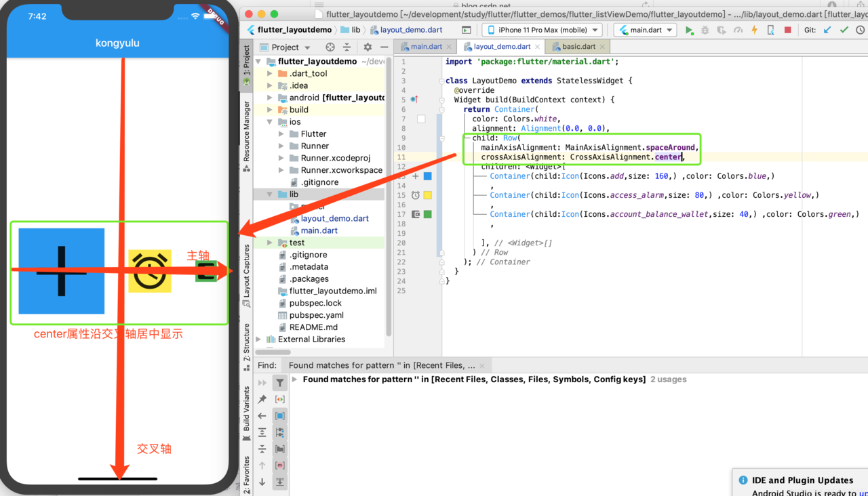Open the profiler gauge icon
This screenshot has width=868, height=496.
pos(738,30)
